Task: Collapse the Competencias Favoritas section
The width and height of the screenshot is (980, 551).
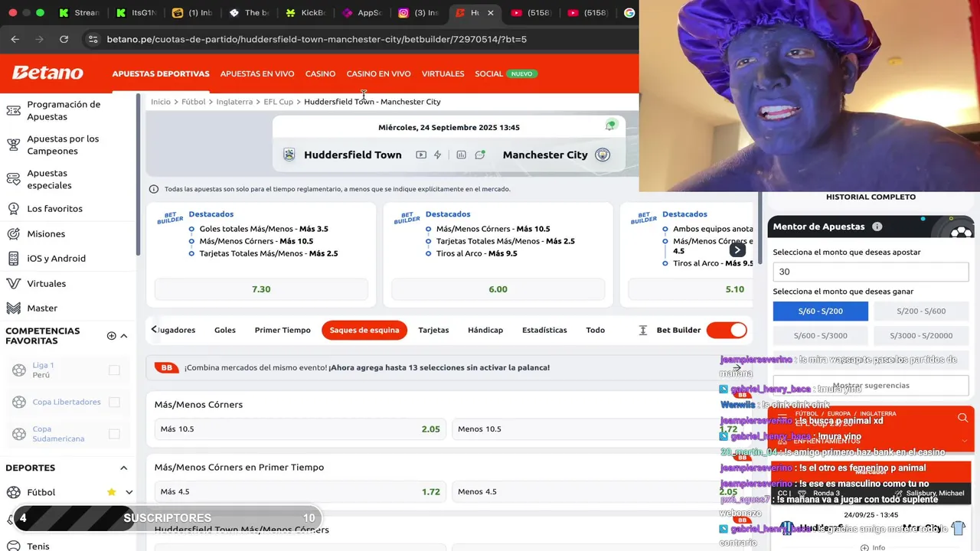Action: tap(124, 336)
